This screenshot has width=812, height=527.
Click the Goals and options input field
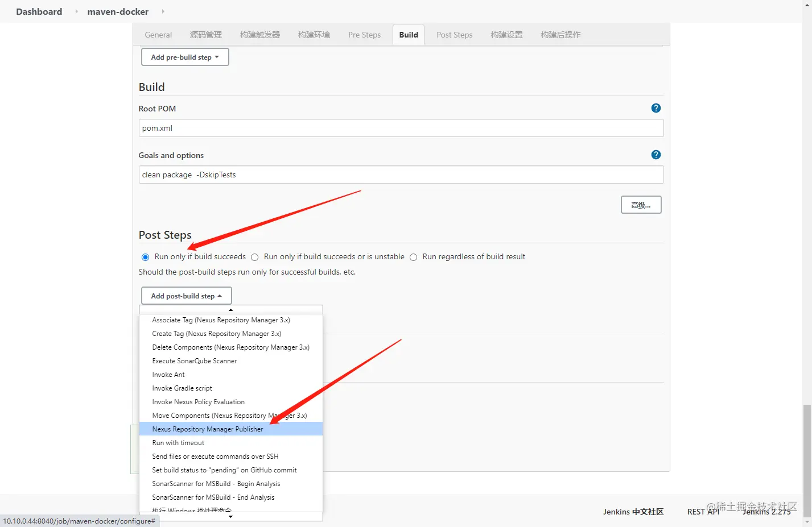[x=401, y=175]
